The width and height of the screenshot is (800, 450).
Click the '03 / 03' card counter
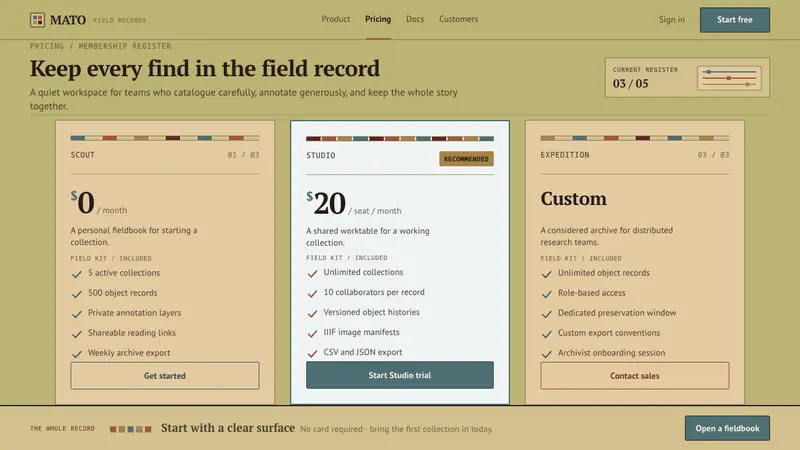click(713, 155)
